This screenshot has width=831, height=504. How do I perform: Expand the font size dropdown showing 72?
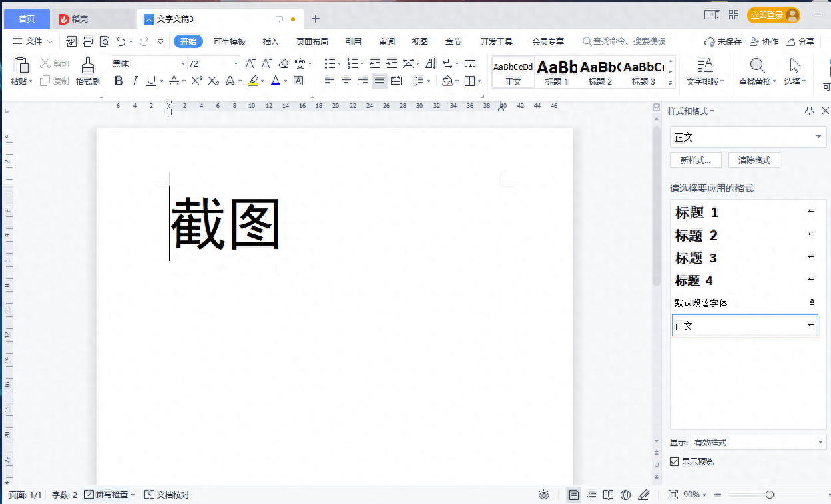236,64
